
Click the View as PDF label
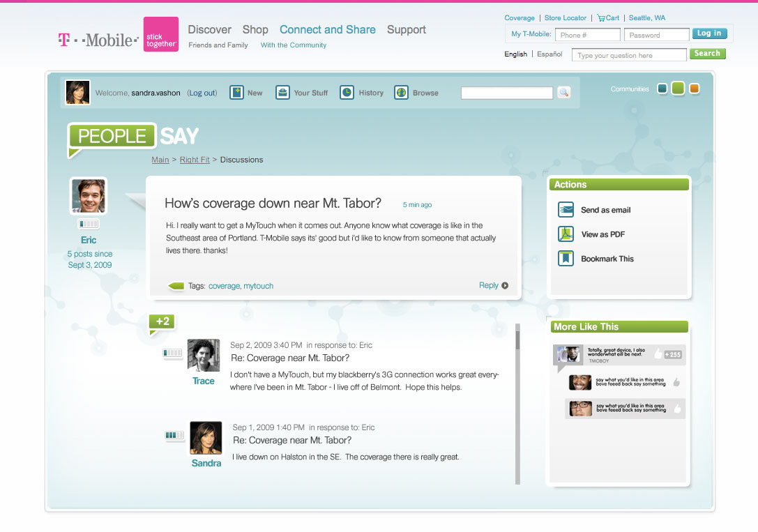(602, 234)
